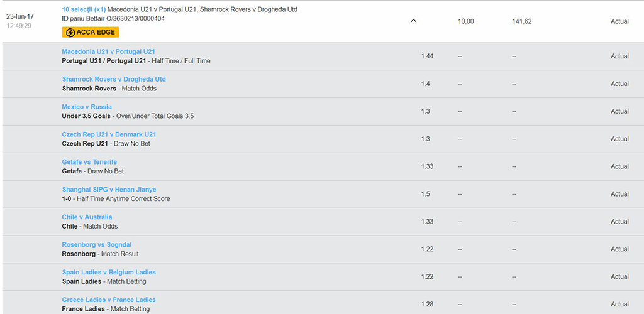This screenshot has height=314, width=644.
Task: Click the 141,62 potential winnings value
Action: click(x=522, y=21)
